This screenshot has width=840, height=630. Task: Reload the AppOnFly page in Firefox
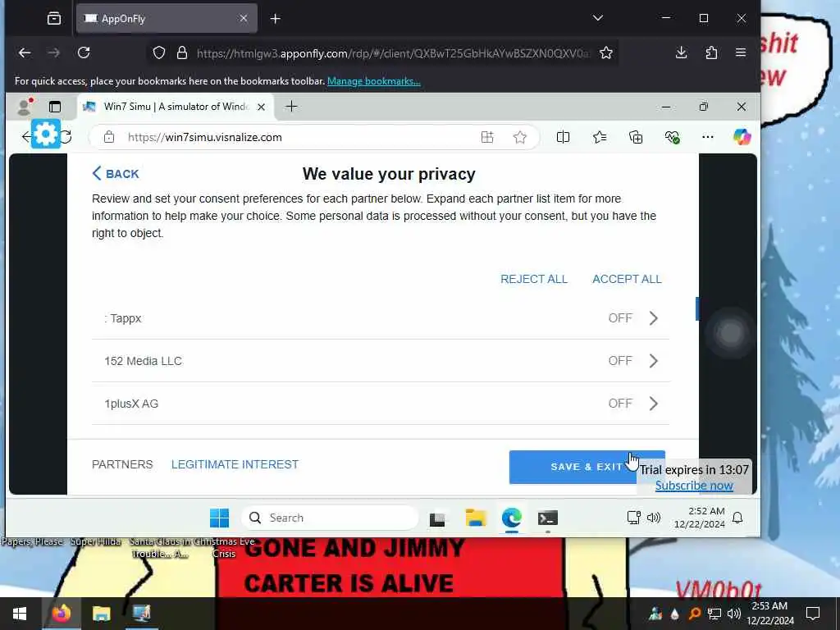(84, 52)
